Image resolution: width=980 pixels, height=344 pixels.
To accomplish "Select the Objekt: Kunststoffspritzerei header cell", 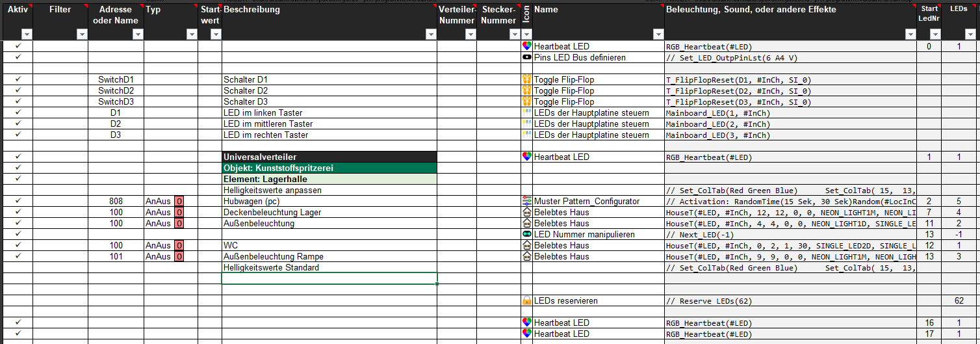I will (x=329, y=168).
